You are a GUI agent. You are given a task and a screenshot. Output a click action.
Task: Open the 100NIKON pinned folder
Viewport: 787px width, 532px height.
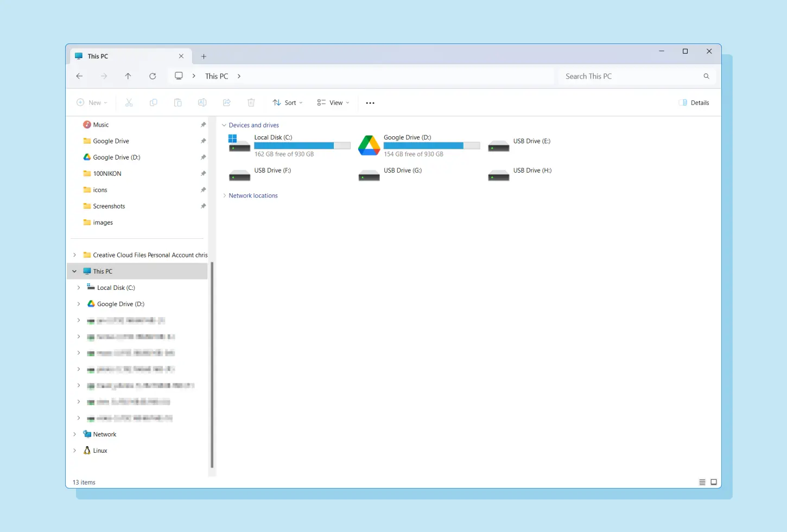tap(107, 174)
